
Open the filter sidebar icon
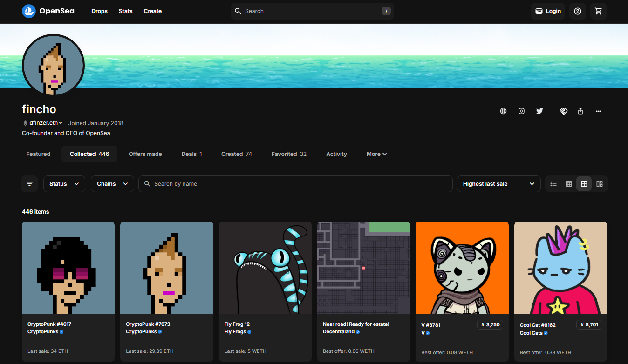(29, 184)
